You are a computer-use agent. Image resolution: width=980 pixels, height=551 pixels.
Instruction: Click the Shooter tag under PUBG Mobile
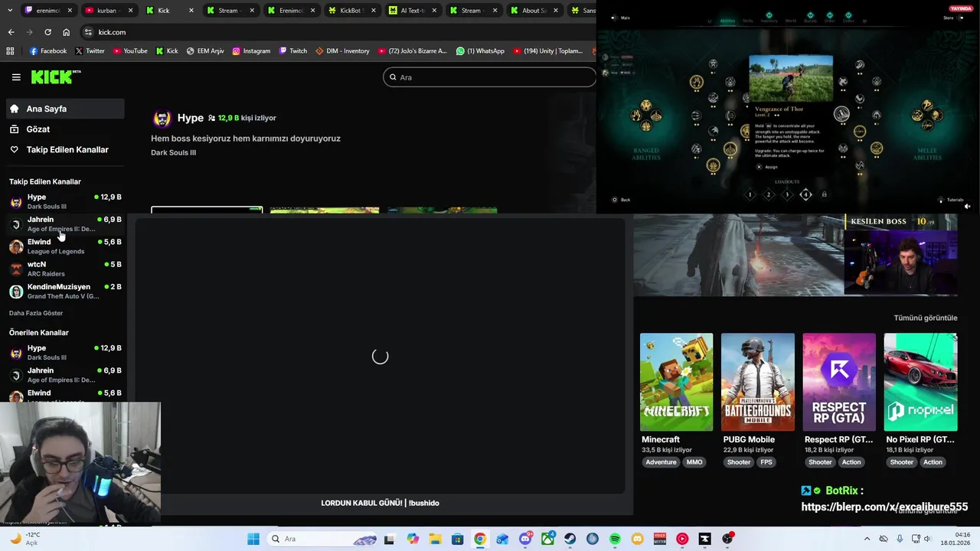coord(739,462)
